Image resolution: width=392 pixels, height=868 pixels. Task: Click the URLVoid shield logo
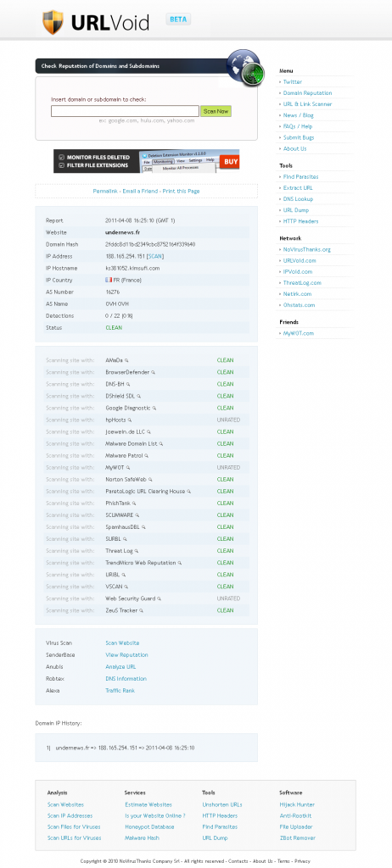pyautogui.click(x=53, y=23)
